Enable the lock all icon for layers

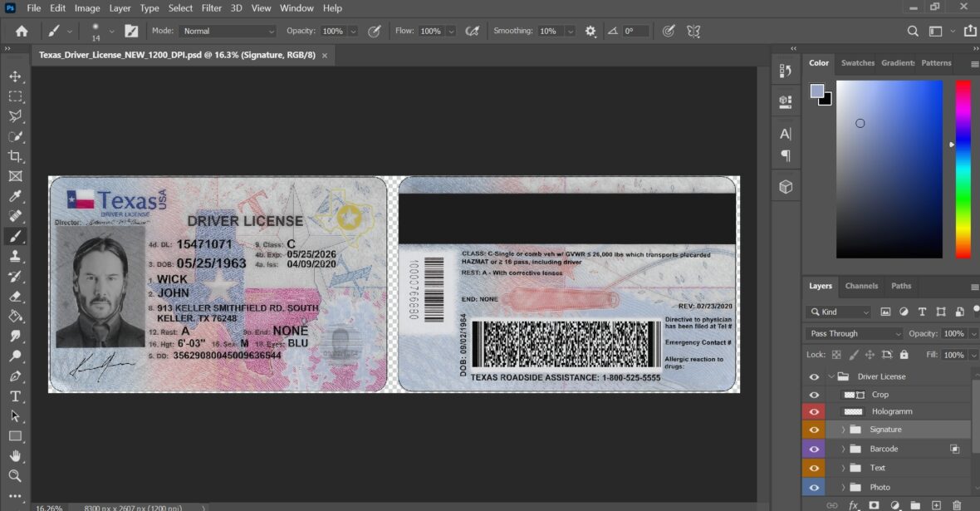click(x=905, y=354)
